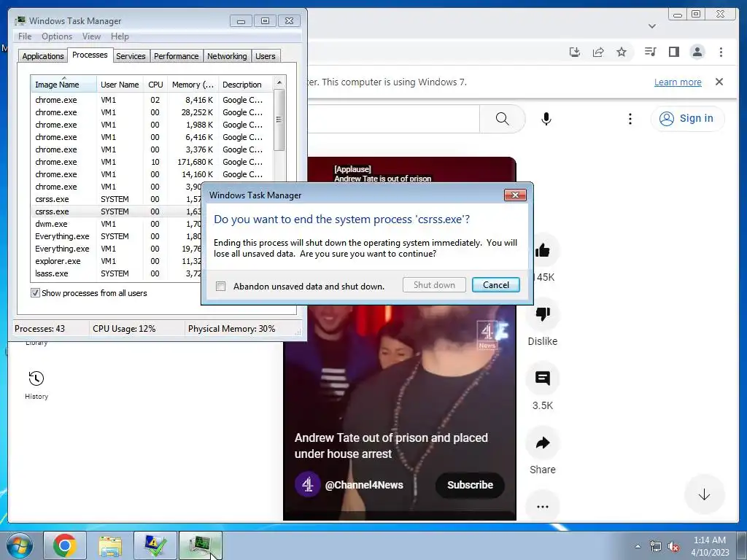Click the Windows Start orb
The width and height of the screenshot is (747, 560).
(x=20, y=545)
